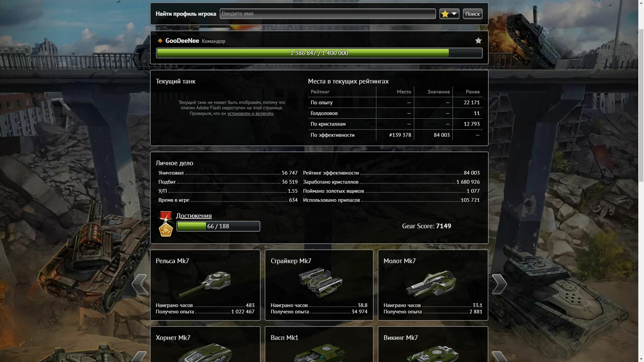
Task: Click the Поиск search button
Action: click(473, 14)
